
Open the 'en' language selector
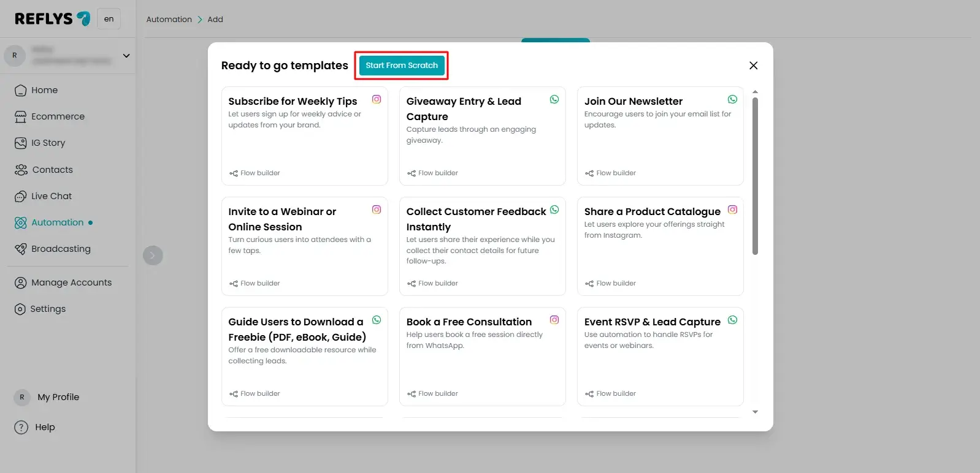(x=109, y=19)
